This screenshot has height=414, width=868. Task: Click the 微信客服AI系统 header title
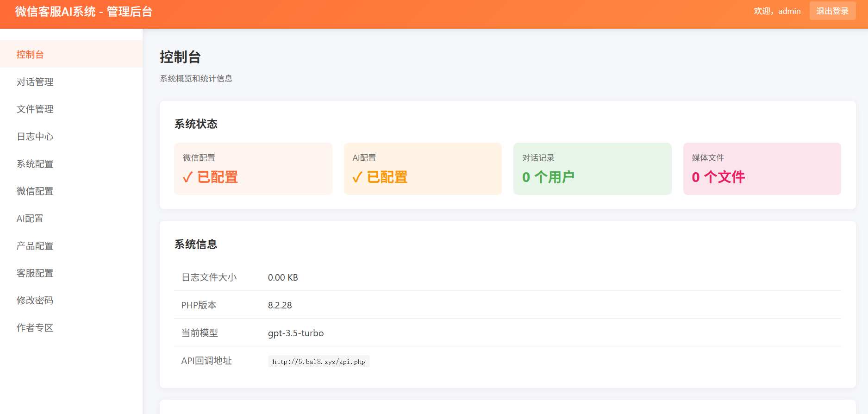tap(84, 12)
